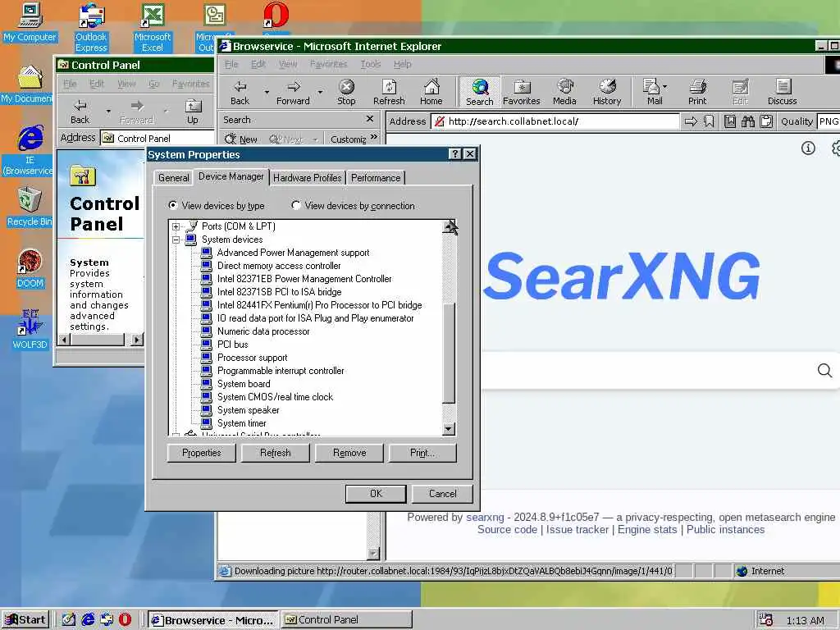The height and width of the screenshot is (630, 840).
Task: Close the Search pane with X
Action: click(370, 119)
